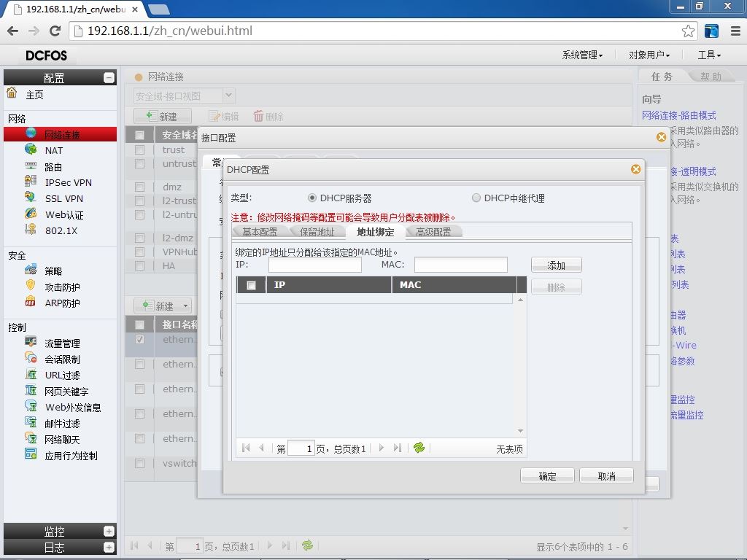Bookmark this page with star icon
The width and height of the screenshot is (747, 560).
click(x=688, y=31)
